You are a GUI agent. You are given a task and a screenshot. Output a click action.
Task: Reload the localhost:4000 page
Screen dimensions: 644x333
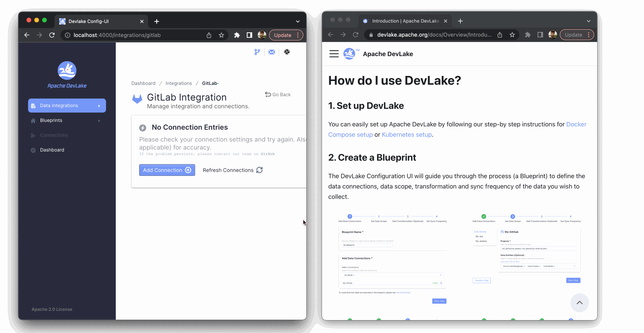tap(52, 35)
